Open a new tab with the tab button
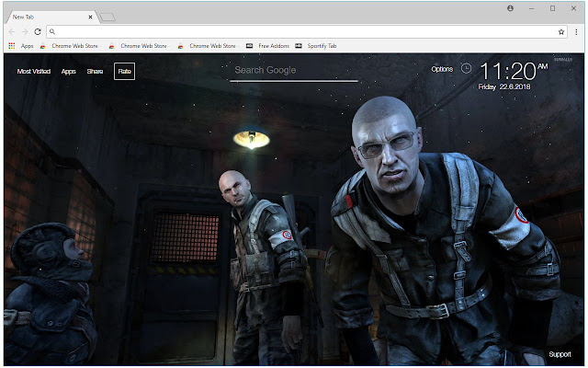Viewport: 588px width, 368px height. click(x=107, y=17)
